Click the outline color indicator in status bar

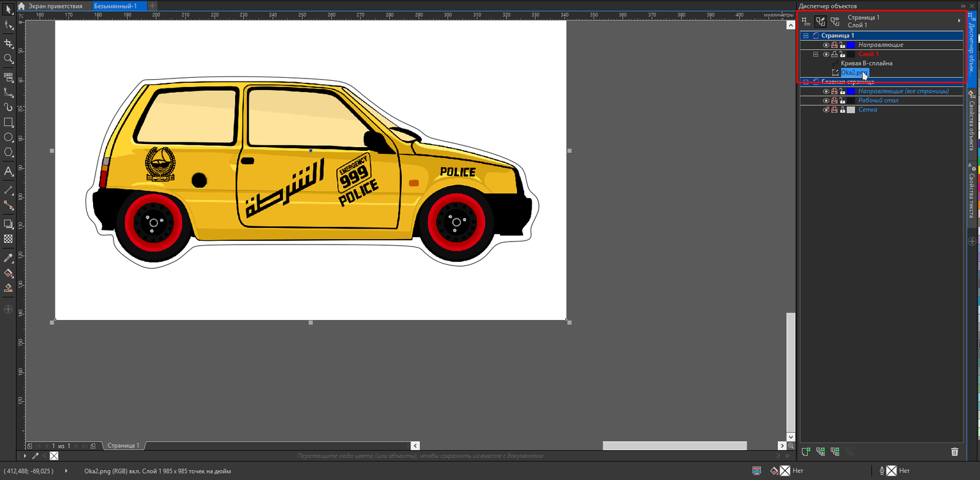[x=891, y=471]
